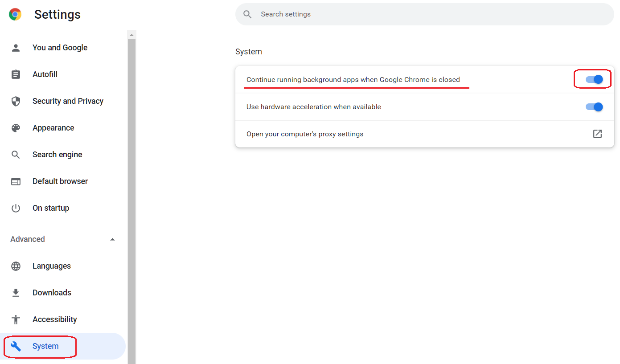Click the magnifier icon in the search bar
This screenshot has width=620, height=364.
247,14
